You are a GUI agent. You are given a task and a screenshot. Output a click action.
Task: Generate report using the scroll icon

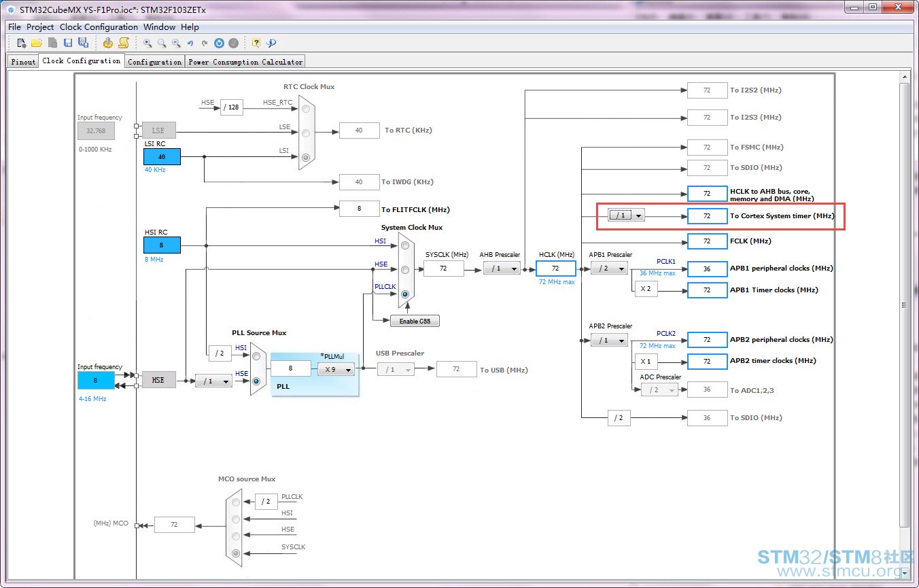tap(124, 43)
